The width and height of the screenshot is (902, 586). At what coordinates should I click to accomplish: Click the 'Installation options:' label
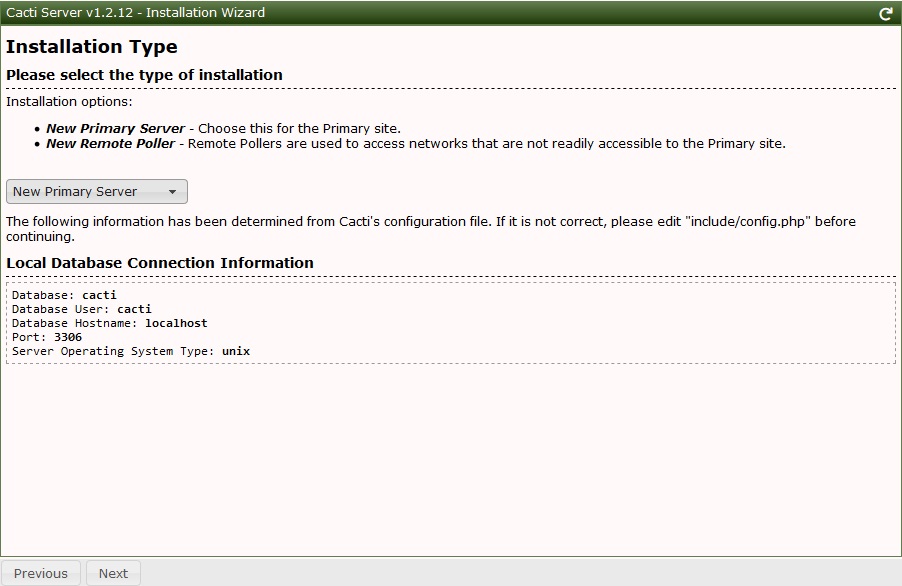(x=69, y=102)
